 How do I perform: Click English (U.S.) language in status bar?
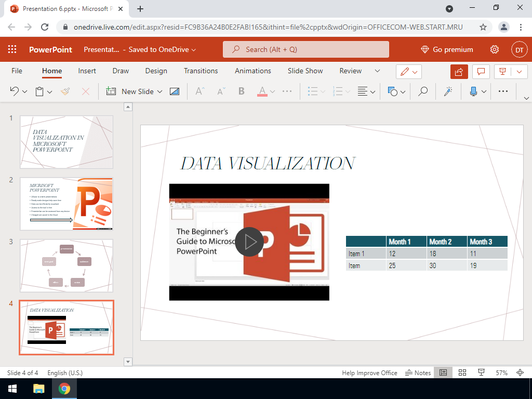point(65,373)
